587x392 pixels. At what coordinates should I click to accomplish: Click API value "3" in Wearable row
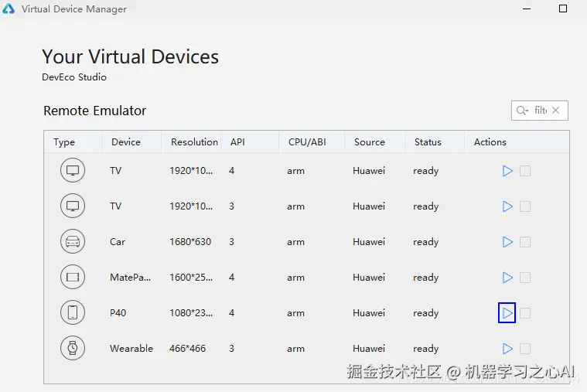pos(232,349)
